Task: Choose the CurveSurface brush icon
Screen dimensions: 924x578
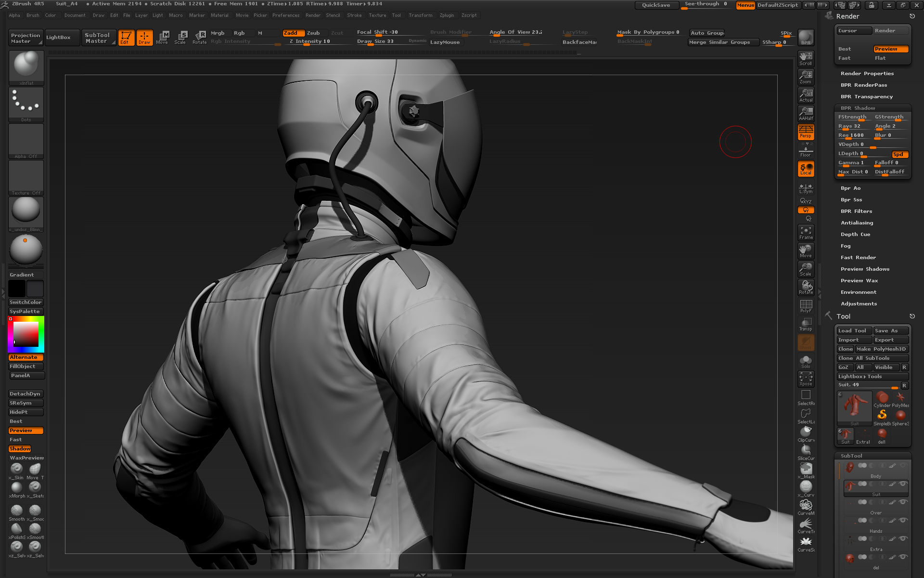Action: (x=806, y=545)
